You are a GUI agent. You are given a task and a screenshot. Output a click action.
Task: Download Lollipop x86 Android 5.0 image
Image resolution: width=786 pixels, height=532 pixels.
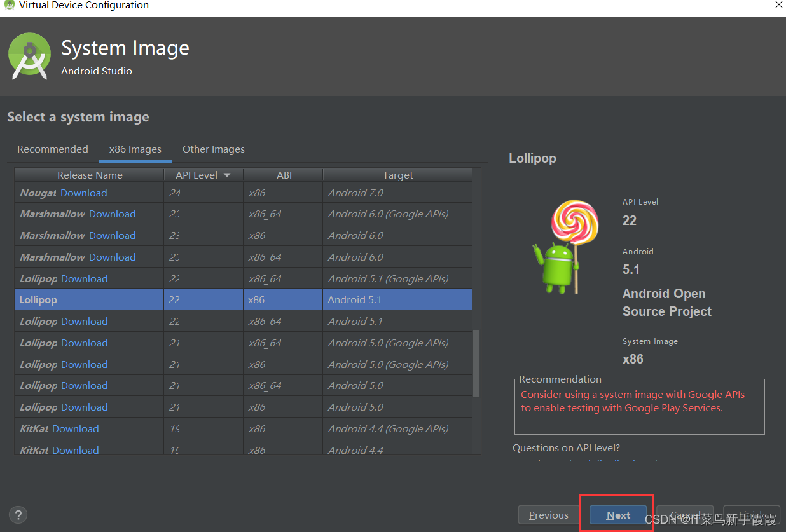(85, 407)
